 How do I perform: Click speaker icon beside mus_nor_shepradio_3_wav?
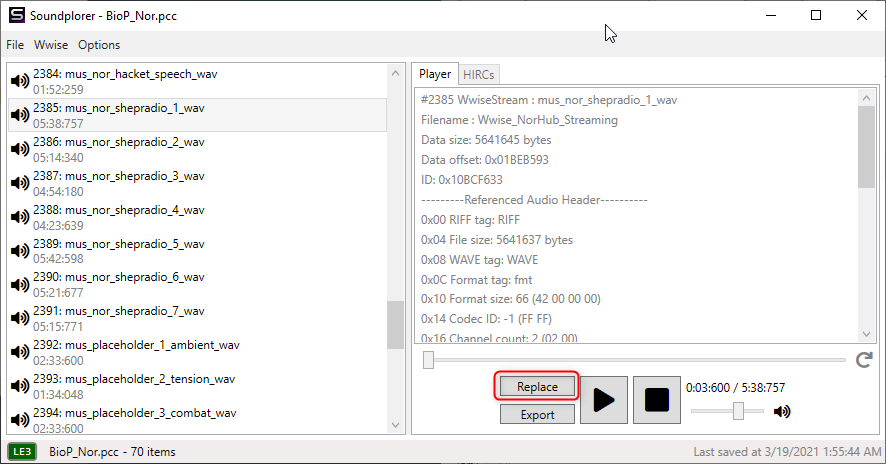click(x=20, y=183)
